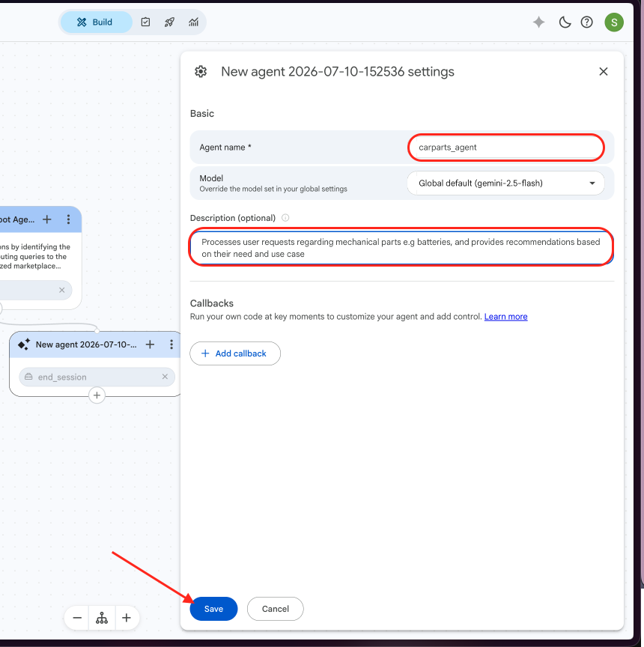Open New agent node three-dot menu
This screenshot has height=647, width=644.
(171, 344)
